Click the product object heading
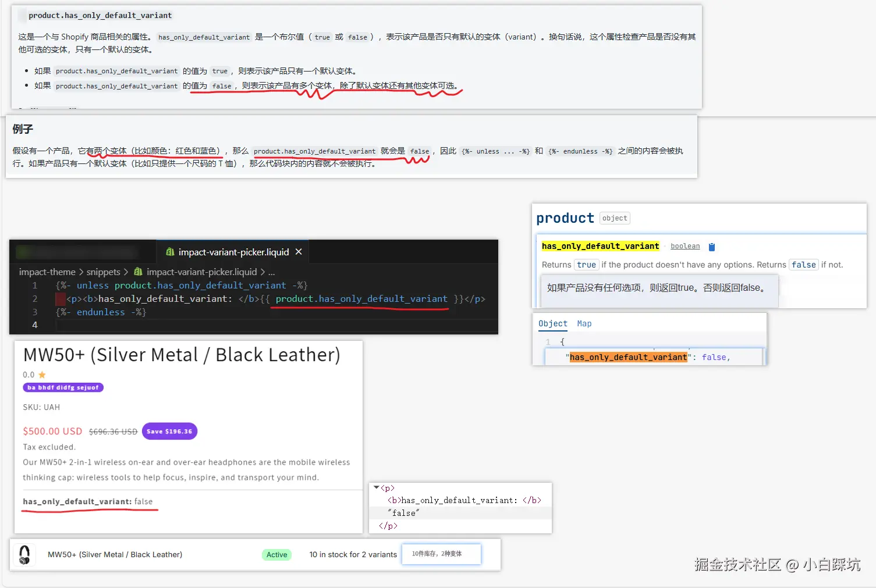 (x=565, y=218)
